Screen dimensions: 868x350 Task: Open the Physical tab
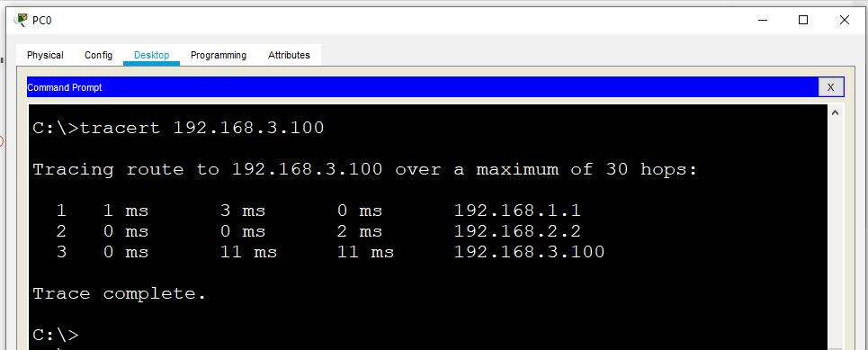[45, 55]
